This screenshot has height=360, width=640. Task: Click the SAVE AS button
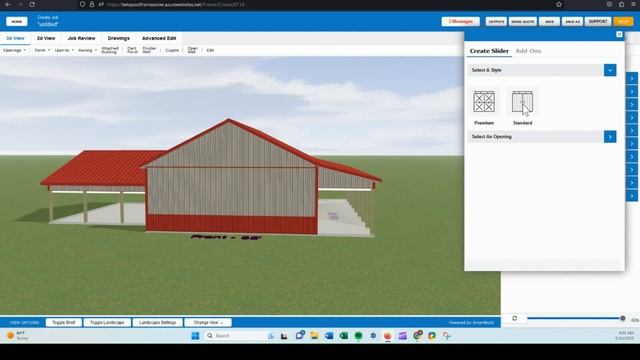pyautogui.click(x=572, y=21)
